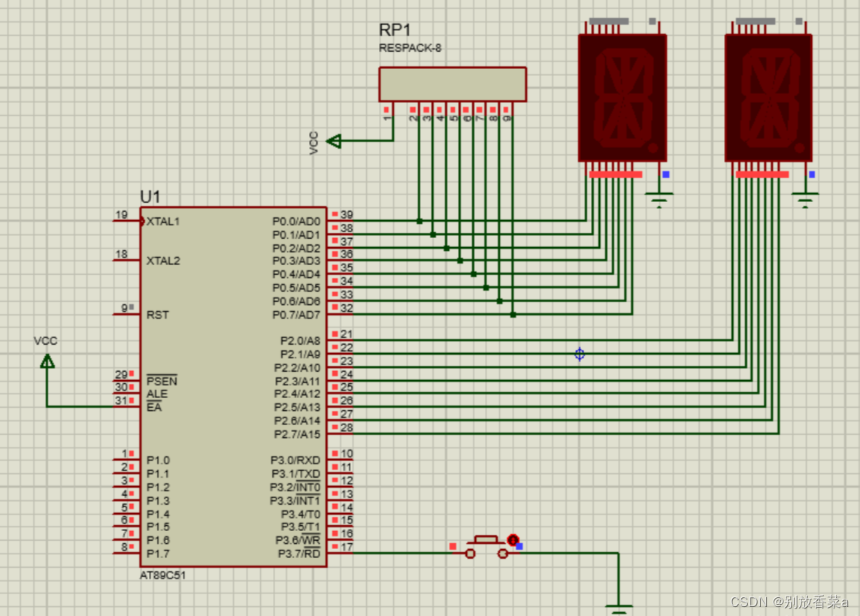Click the RESPACK-8 value label
The height and width of the screenshot is (616, 860).
click(x=410, y=48)
